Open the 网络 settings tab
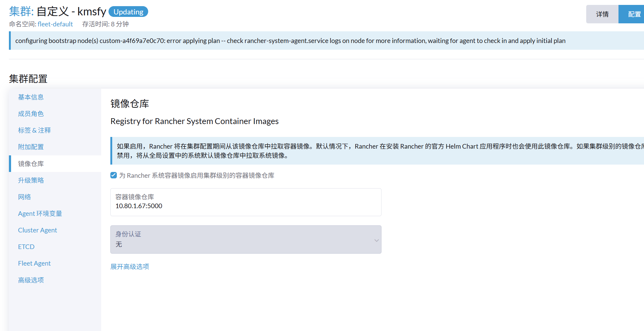The height and width of the screenshot is (331, 644). 24,197
